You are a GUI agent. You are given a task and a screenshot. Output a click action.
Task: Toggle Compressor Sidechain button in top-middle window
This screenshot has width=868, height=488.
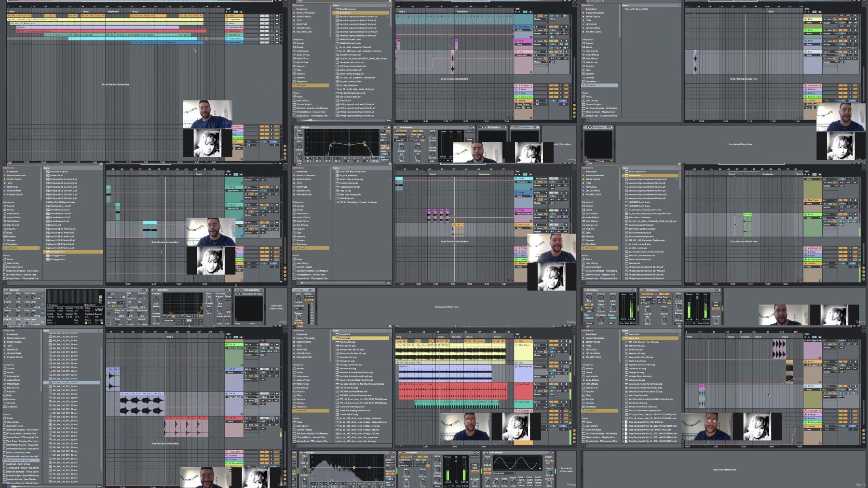coord(402,131)
